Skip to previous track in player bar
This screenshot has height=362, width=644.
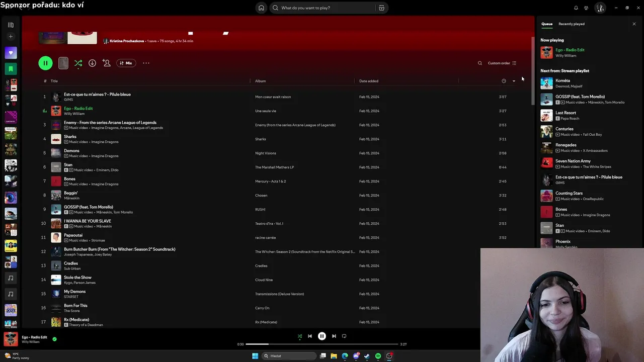click(x=310, y=336)
